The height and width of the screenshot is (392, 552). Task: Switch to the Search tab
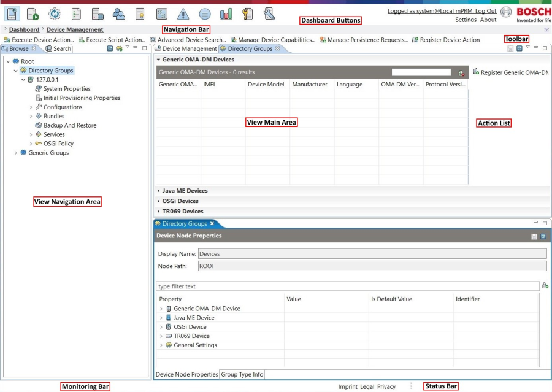click(58, 48)
